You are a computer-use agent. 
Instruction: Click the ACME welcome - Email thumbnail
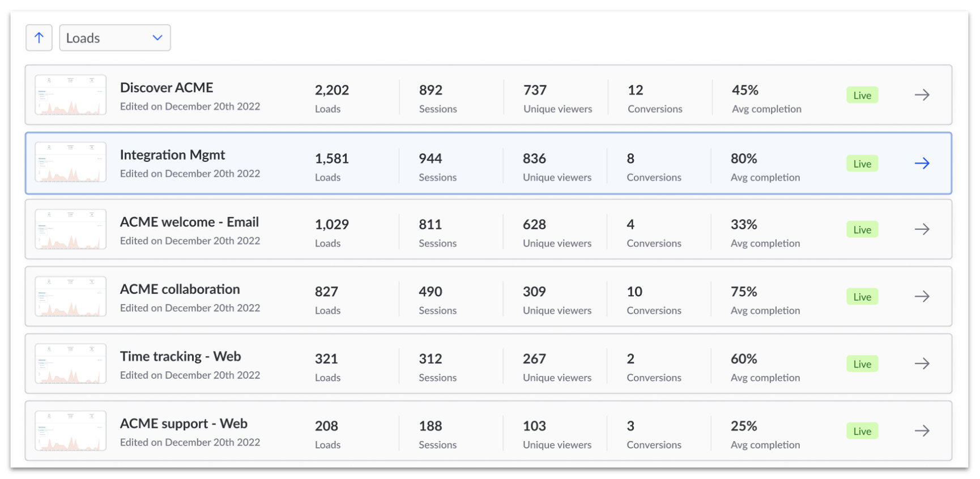coord(71,229)
